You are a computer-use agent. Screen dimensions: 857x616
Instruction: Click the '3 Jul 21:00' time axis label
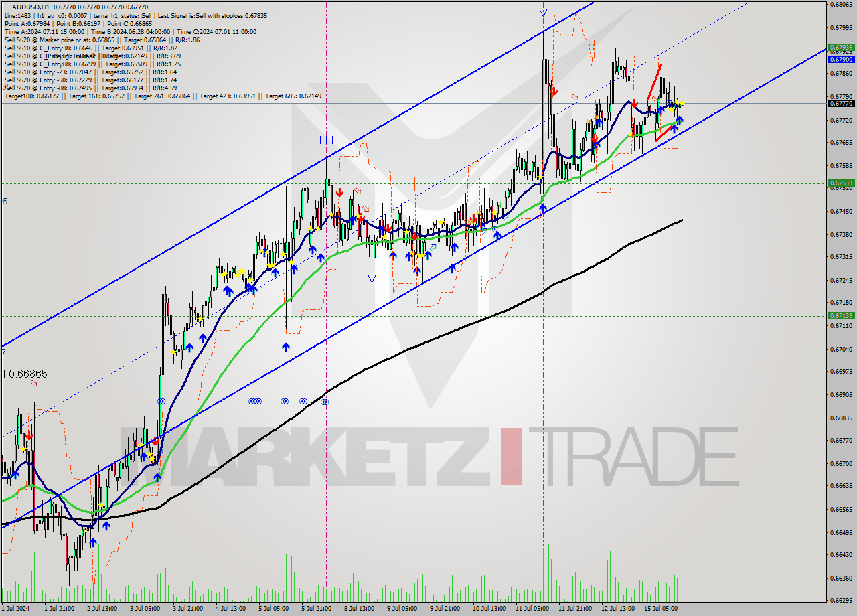pyautogui.click(x=189, y=609)
